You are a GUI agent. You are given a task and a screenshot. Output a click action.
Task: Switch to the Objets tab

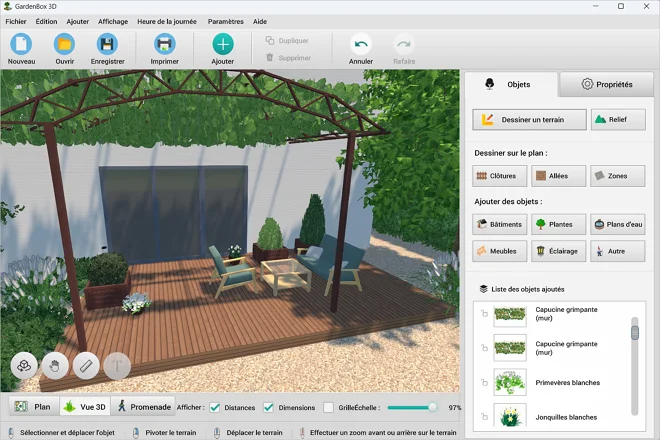click(x=511, y=84)
